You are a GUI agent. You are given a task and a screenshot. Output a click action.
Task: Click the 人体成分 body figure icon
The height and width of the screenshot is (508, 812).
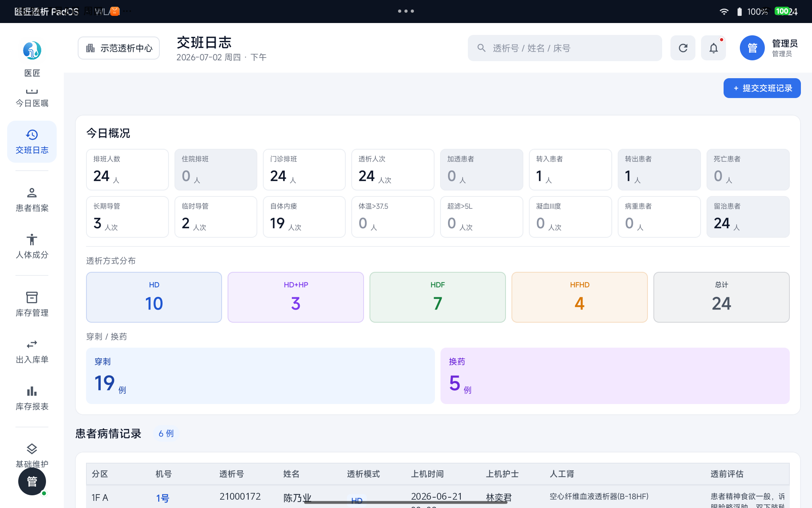(x=32, y=239)
